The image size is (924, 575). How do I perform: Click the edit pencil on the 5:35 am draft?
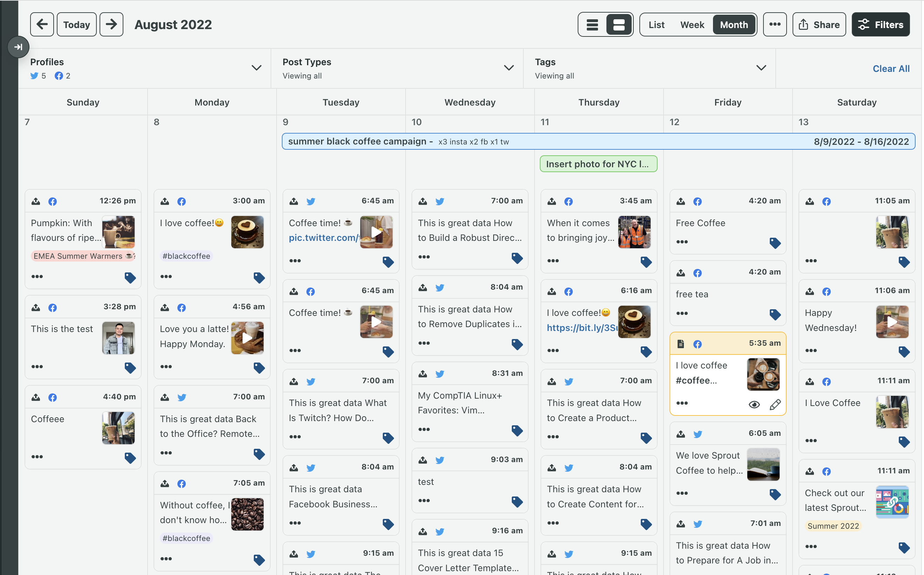(x=775, y=405)
